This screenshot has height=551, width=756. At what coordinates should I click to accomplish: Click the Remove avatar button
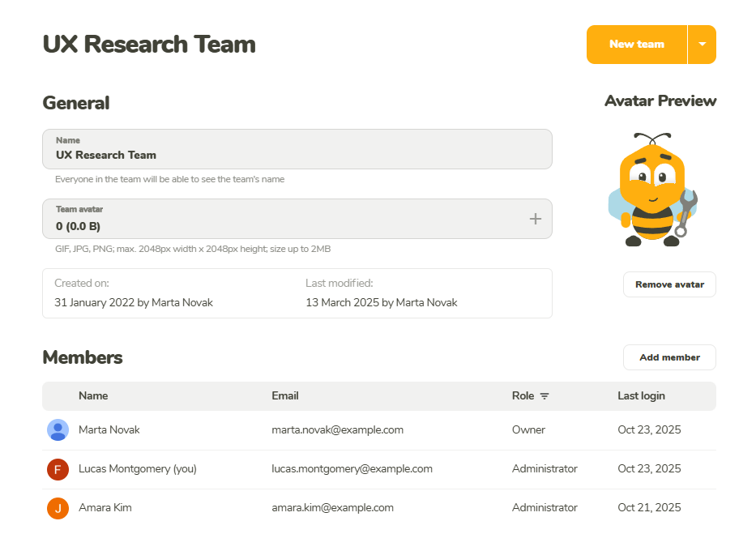pos(668,284)
